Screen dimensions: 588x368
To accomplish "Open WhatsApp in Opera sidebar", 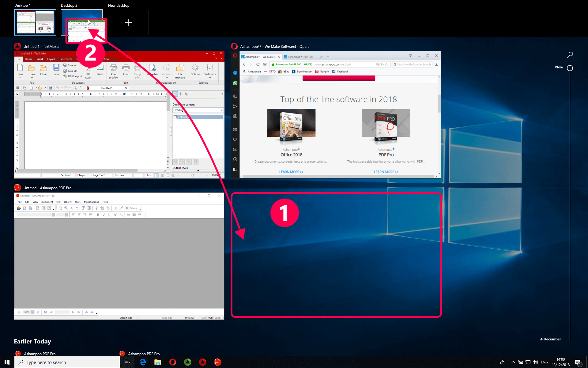I will [235, 83].
